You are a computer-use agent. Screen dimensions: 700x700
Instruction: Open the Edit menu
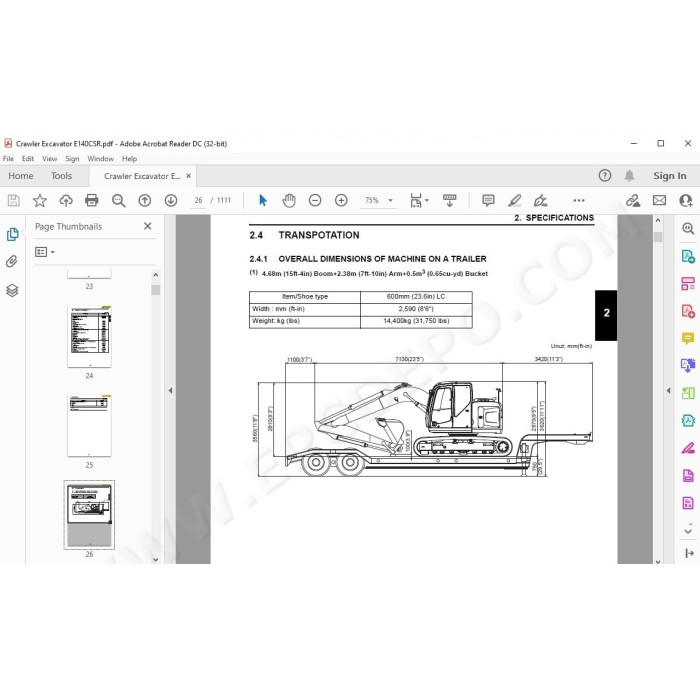(28, 158)
